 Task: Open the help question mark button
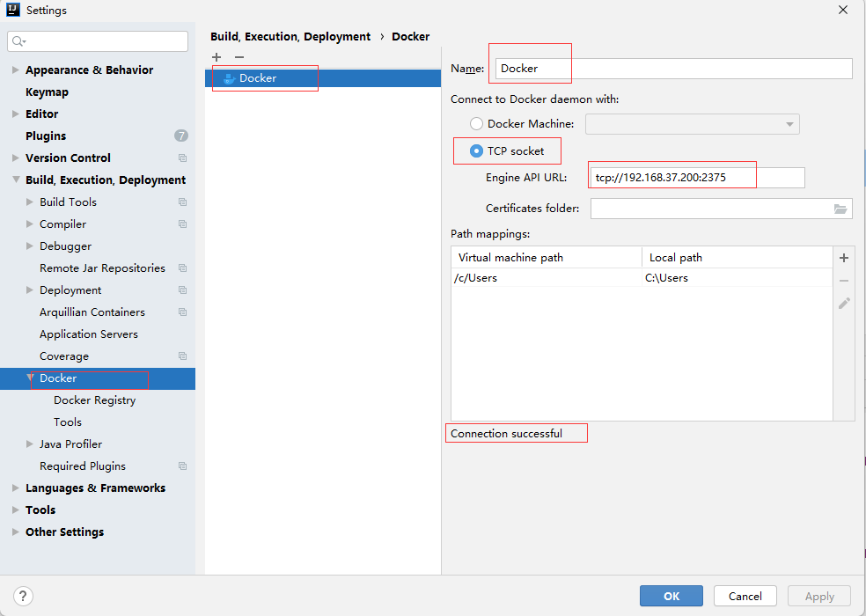click(x=23, y=596)
